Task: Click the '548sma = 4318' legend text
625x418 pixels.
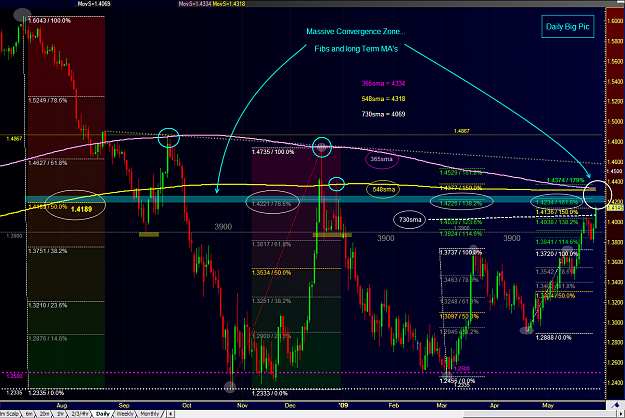Action: [x=383, y=99]
